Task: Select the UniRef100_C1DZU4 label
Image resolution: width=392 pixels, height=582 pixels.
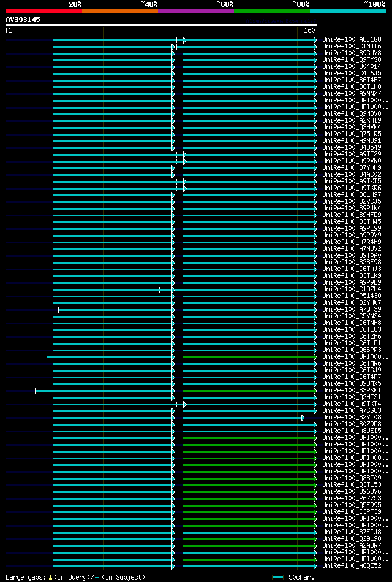Action: (352, 289)
